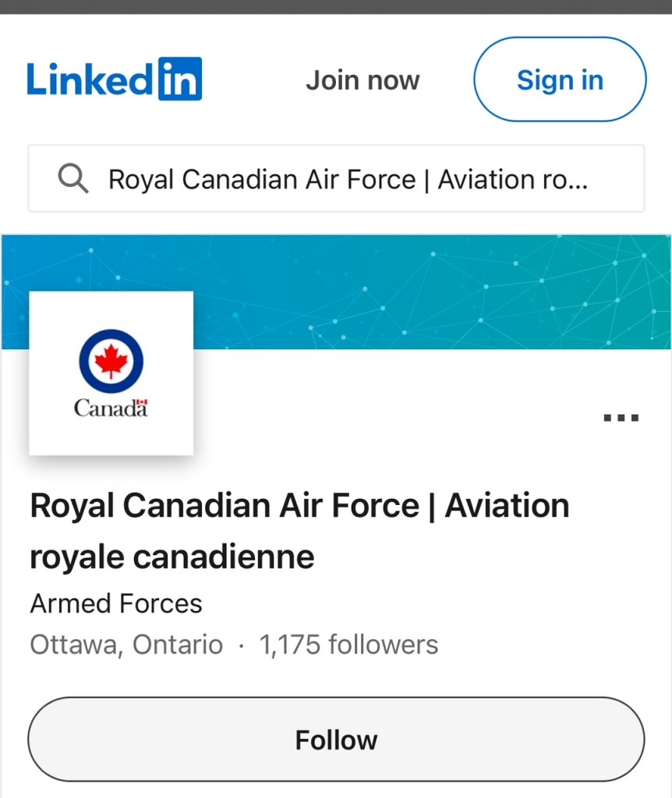Click the 'Linked' text of the logo
Screen dimensions: 672x798
coord(90,79)
